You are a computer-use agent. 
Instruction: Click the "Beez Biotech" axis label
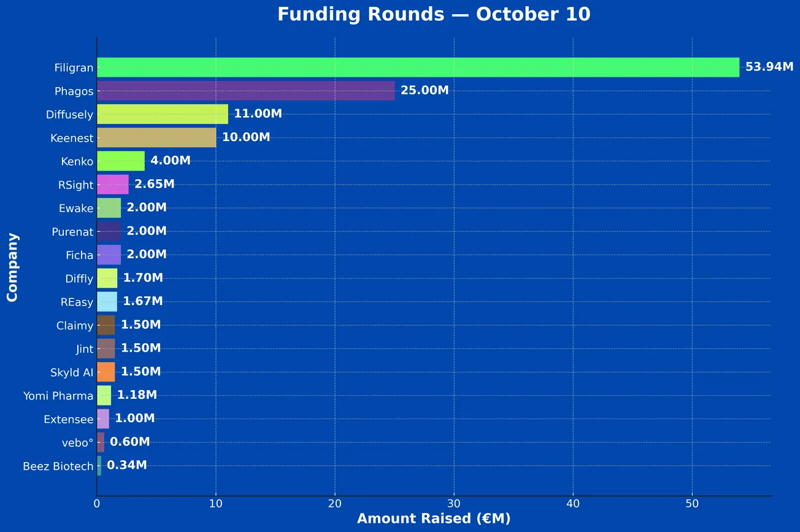pyautogui.click(x=58, y=466)
